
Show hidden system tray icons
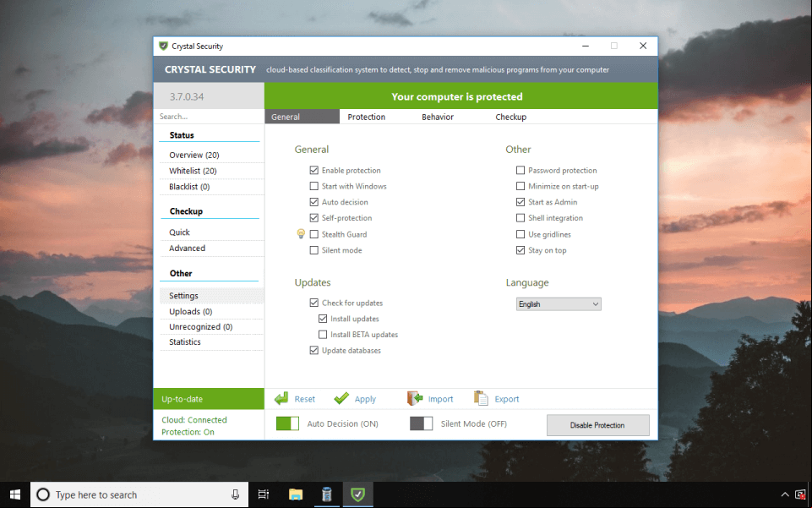coord(785,494)
